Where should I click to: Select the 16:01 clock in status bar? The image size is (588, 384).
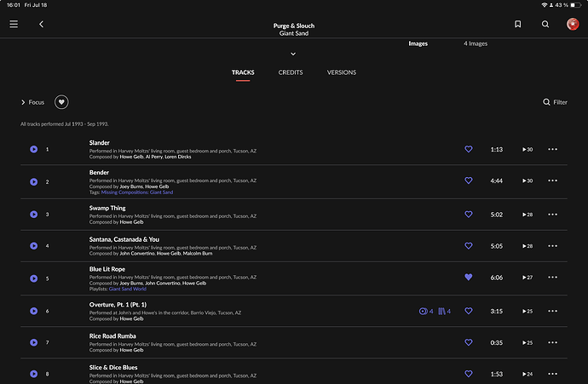[13, 5]
